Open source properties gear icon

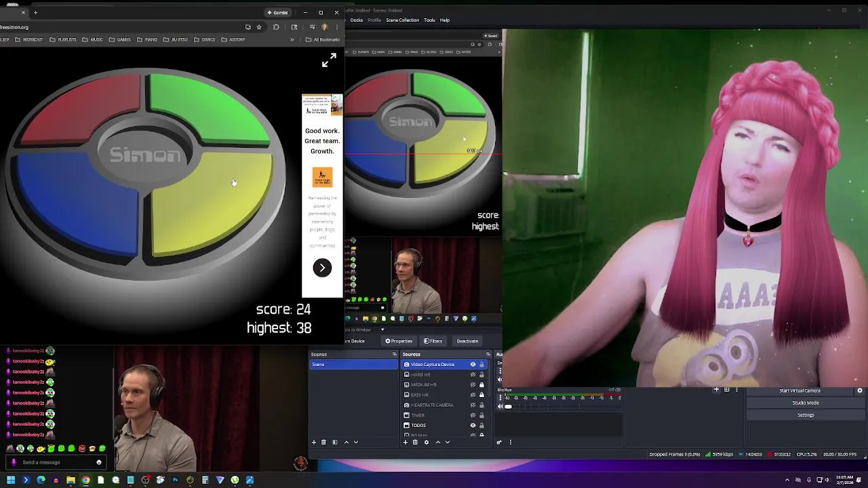[426, 442]
